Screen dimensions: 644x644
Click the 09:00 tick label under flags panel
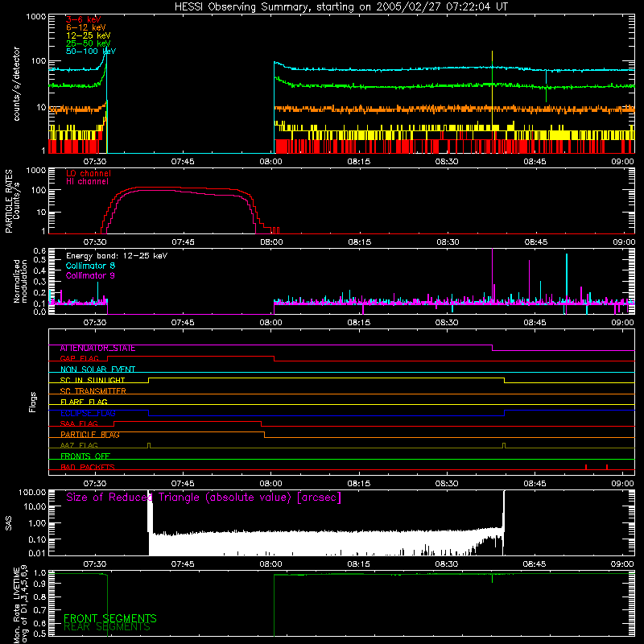coord(622,484)
